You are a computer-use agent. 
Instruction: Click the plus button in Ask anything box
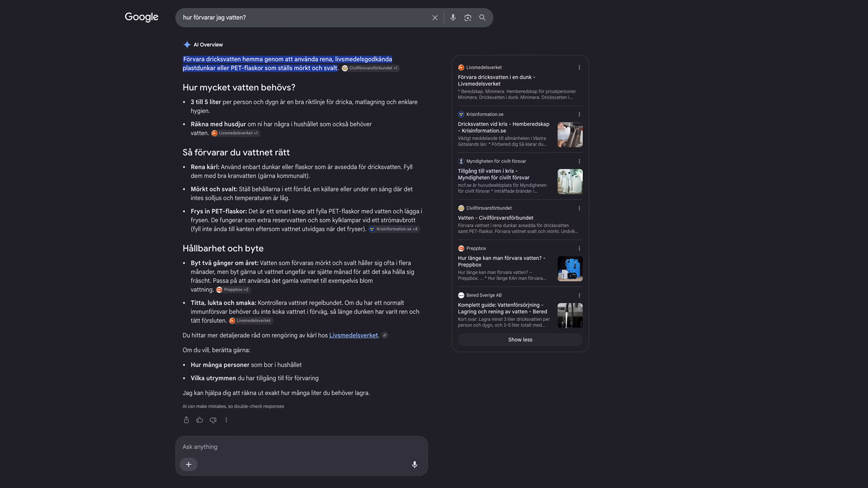(x=189, y=465)
